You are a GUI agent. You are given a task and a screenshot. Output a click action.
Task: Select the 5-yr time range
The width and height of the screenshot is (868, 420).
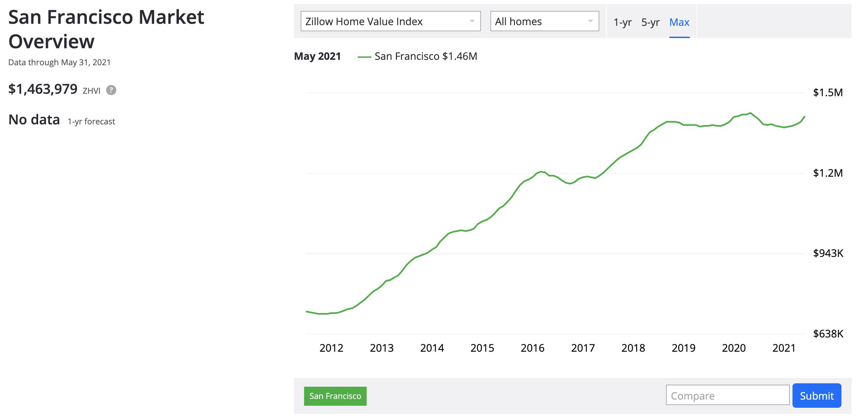650,22
